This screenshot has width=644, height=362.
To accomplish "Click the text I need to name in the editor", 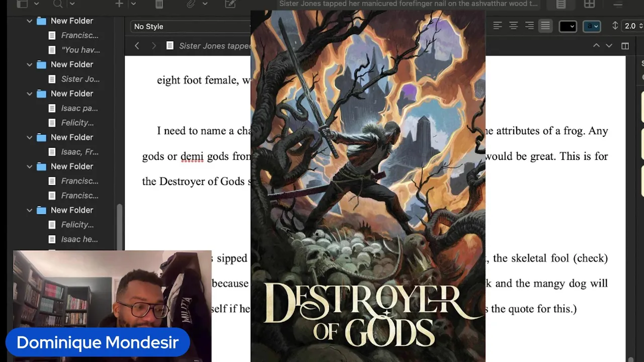I will tap(189, 131).
